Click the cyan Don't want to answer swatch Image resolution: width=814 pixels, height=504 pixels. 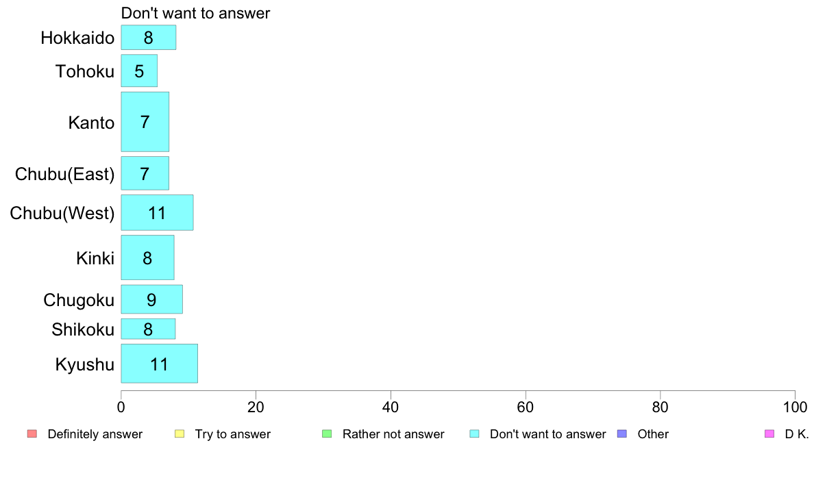[x=474, y=434]
